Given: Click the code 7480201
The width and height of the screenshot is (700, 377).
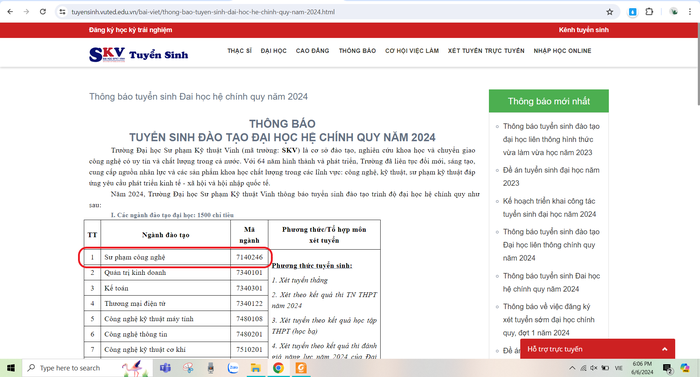Looking at the screenshot, I should tap(249, 334).
